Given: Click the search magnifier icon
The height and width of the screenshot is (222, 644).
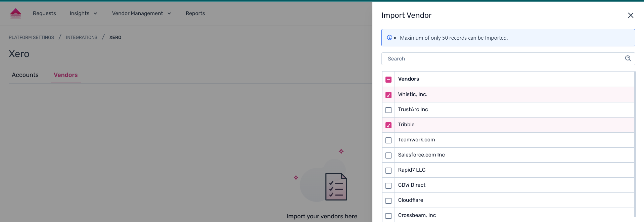Looking at the screenshot, I should (x=628, y=58).
